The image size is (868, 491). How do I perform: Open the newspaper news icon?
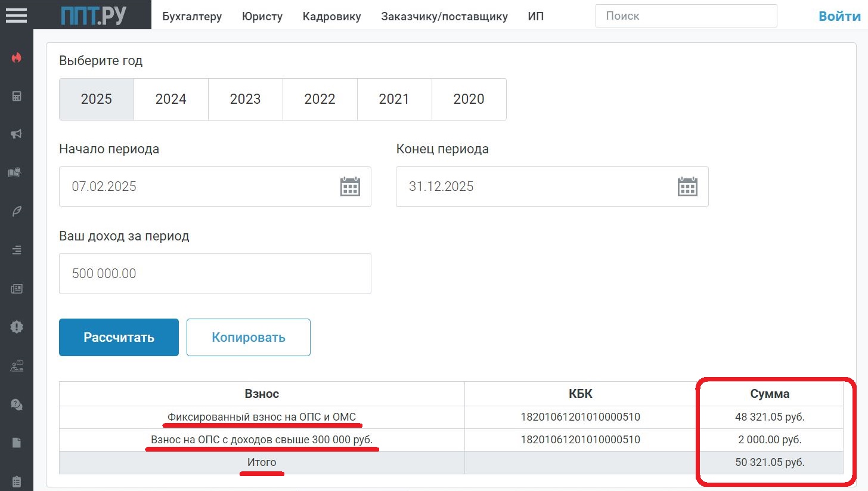(16, 288)
